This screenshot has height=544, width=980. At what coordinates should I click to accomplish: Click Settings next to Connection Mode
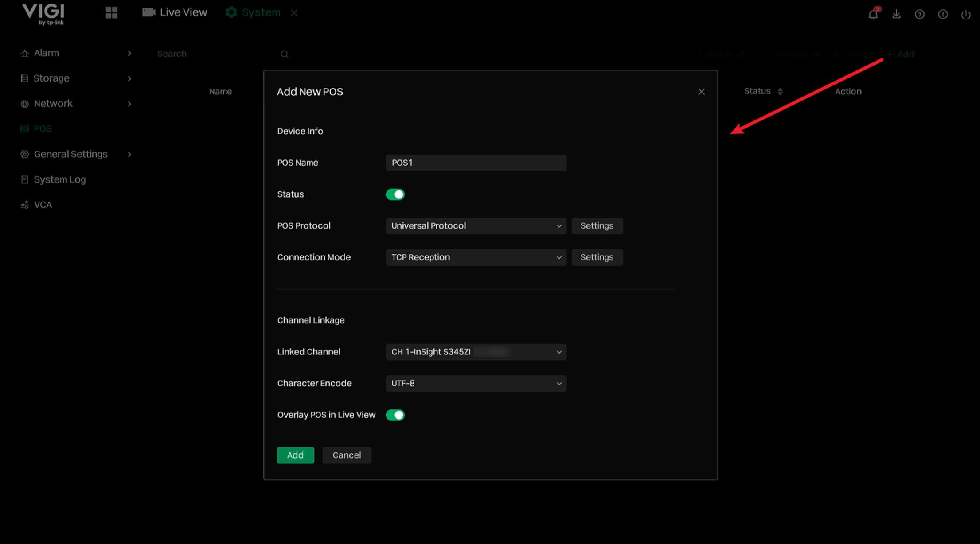597,257
